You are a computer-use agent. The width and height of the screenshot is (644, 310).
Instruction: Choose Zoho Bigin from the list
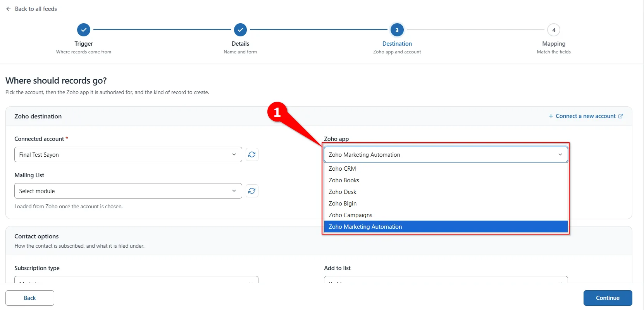446,204
